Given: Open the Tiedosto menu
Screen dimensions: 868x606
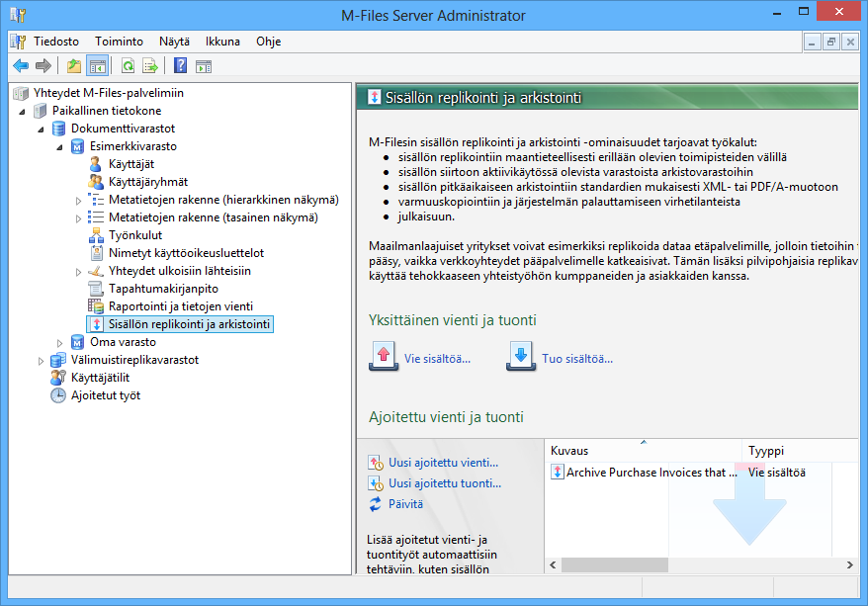Looking at the screenshot, I should click(56, 42).
